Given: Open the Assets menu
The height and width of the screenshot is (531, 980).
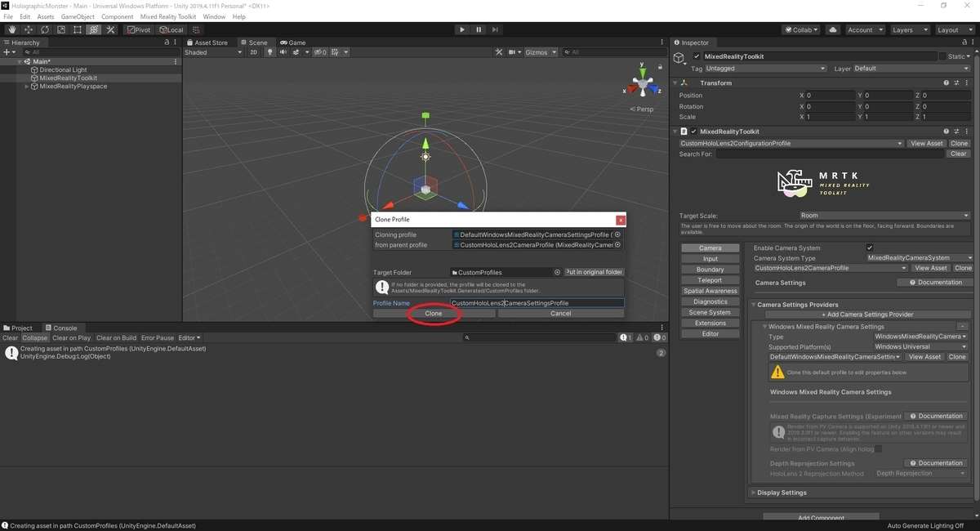Looking at the screenshot, I should click(x=46, y=16).
